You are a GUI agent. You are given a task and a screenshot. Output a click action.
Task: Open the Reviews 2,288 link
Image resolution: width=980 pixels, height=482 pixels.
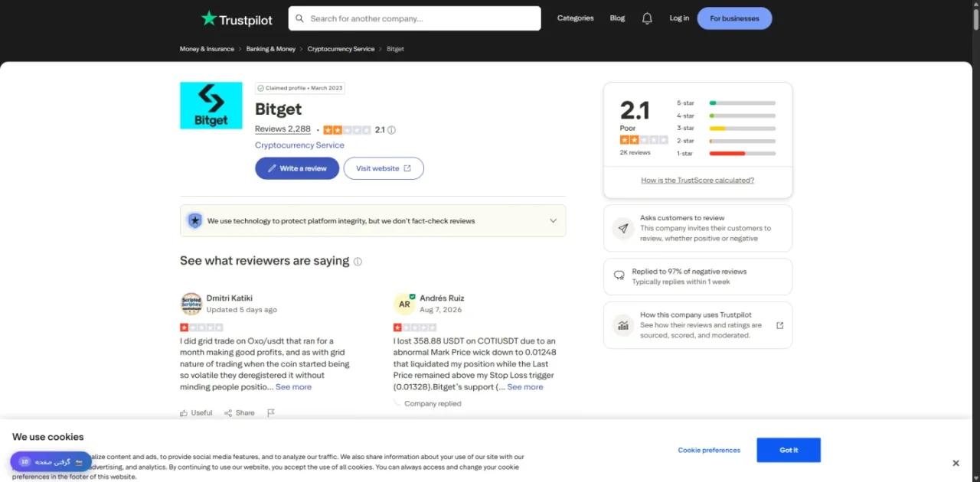[283, 129]
